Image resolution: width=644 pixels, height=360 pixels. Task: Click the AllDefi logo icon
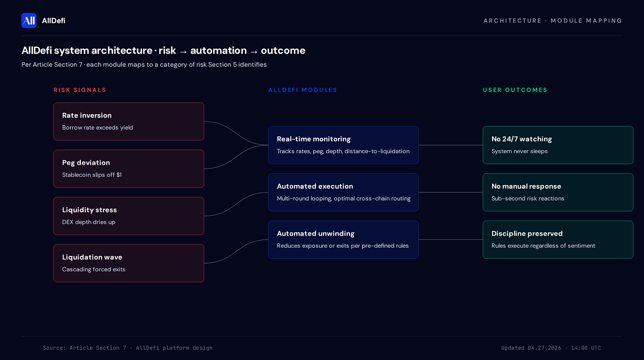pos(29,20)
